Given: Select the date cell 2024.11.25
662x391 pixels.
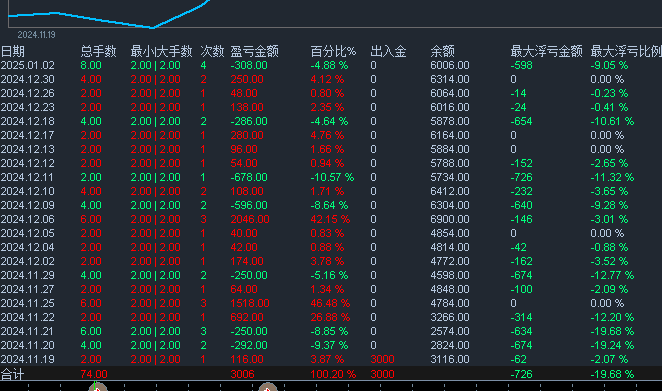Looking at the screenshot, I should tap(28, 303).
